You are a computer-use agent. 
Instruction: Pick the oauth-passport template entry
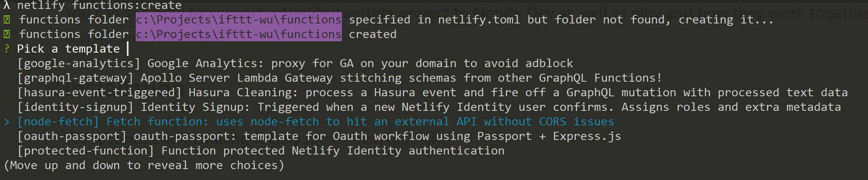(319, 136)
